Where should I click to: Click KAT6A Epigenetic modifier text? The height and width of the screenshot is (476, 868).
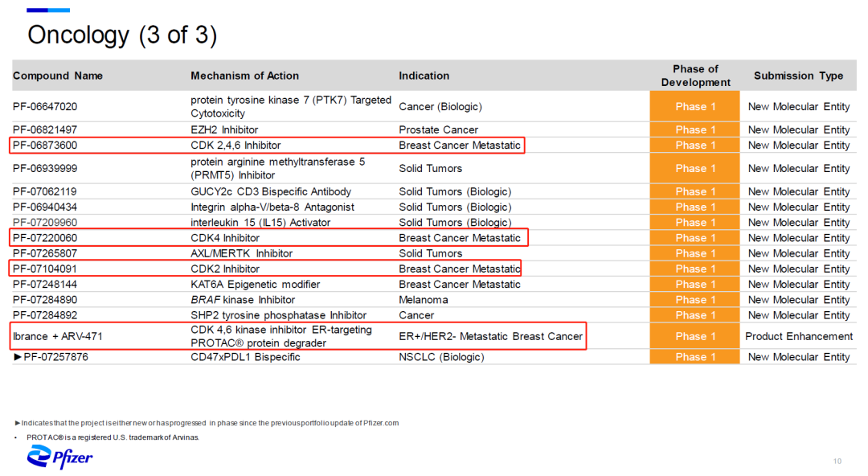(256, 285)
